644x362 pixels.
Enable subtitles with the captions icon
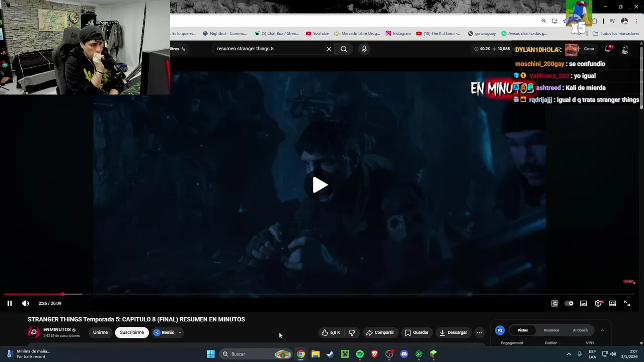click(584, 303)
